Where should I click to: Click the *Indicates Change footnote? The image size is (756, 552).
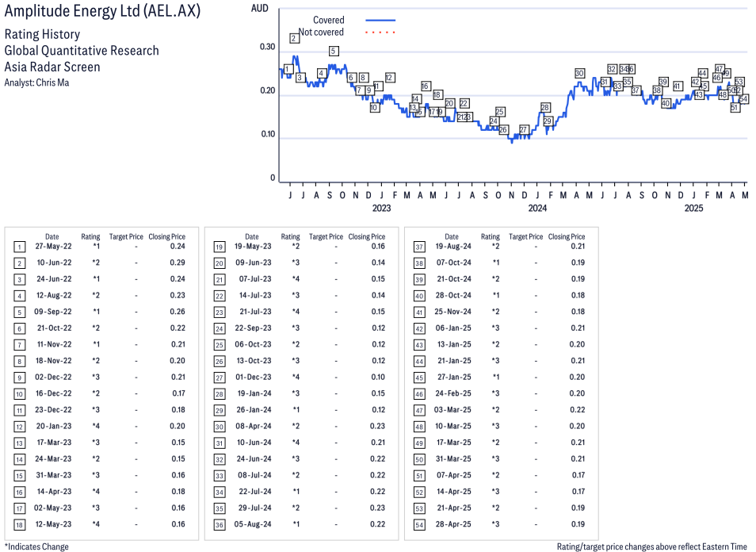click(x=36, y=546)
